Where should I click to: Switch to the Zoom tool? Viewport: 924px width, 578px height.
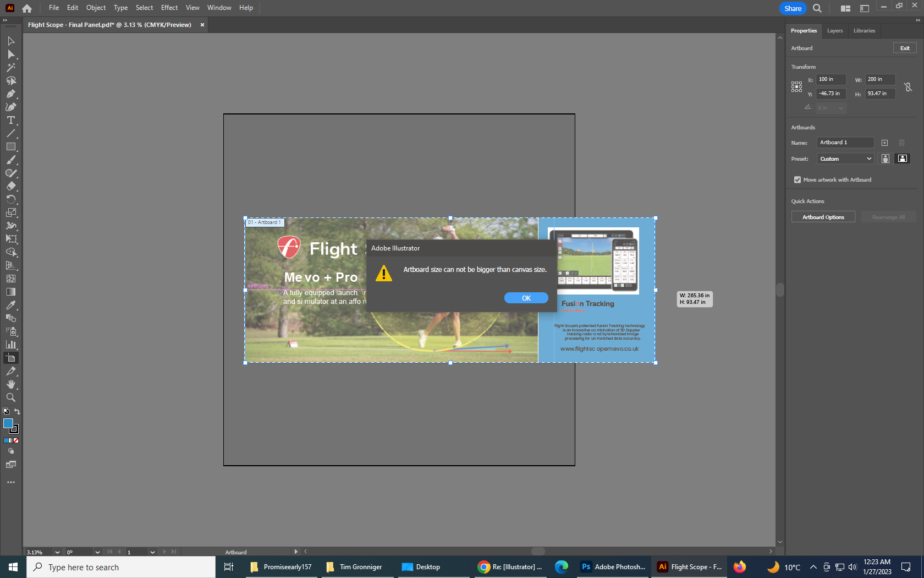(11, 397)
